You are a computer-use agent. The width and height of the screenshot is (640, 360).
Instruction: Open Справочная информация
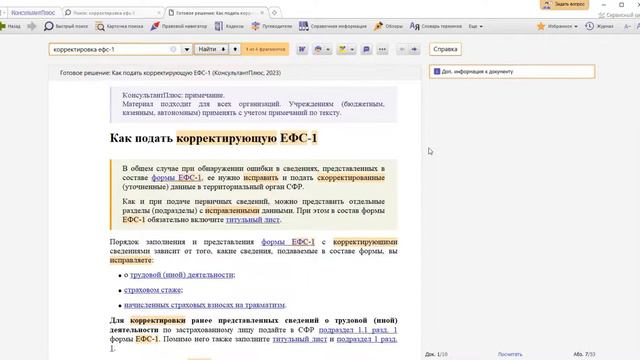(333, 26)
